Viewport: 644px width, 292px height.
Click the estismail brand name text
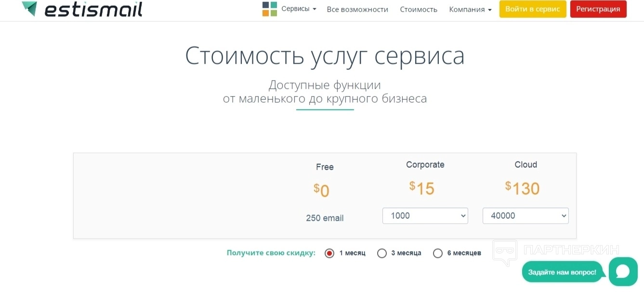pos(93,9)
